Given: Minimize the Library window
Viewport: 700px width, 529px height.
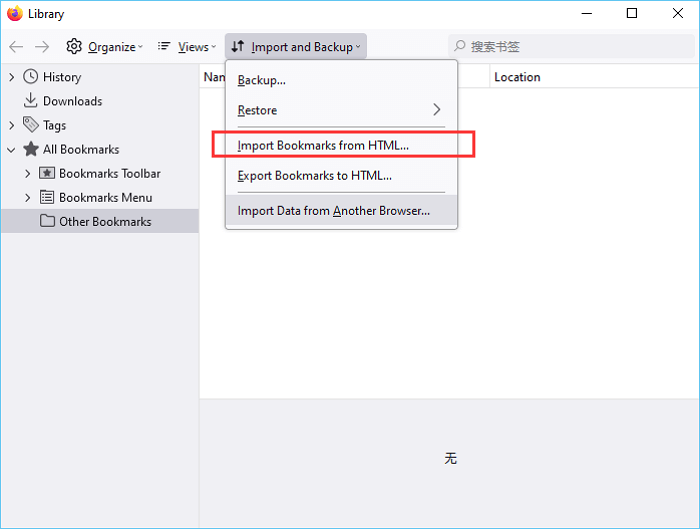Looking at the screenshot, I should coord(587,13).
